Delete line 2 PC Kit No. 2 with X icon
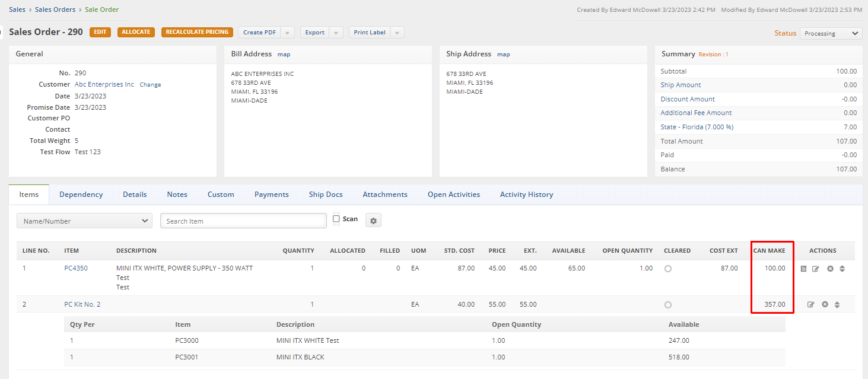This screenshot has width=868, height=379. click(x=825, y=304)
